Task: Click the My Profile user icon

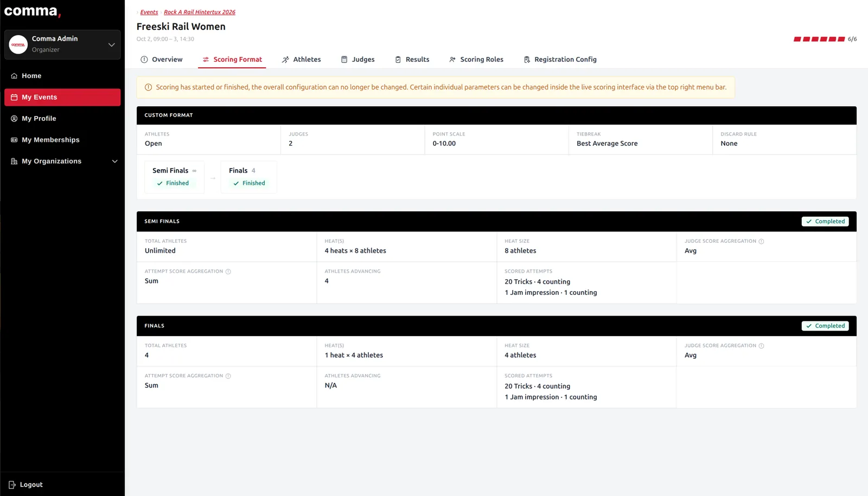Action: tap(14, 119)
